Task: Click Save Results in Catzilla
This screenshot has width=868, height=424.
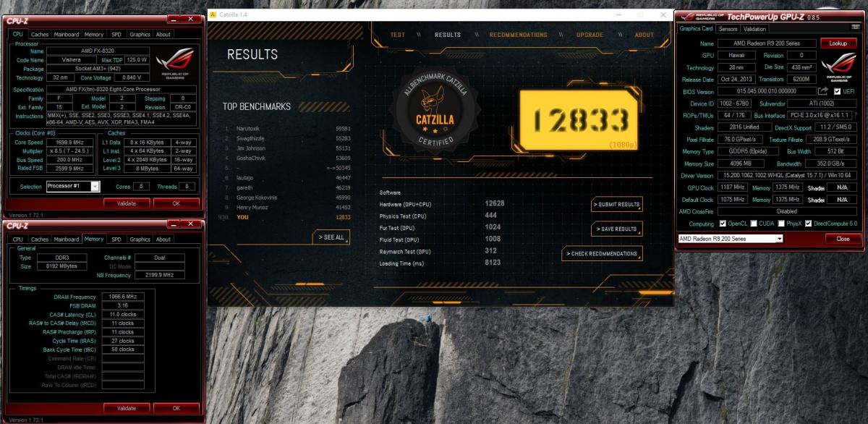Action: pyautogui.click(x=616, y=229)
